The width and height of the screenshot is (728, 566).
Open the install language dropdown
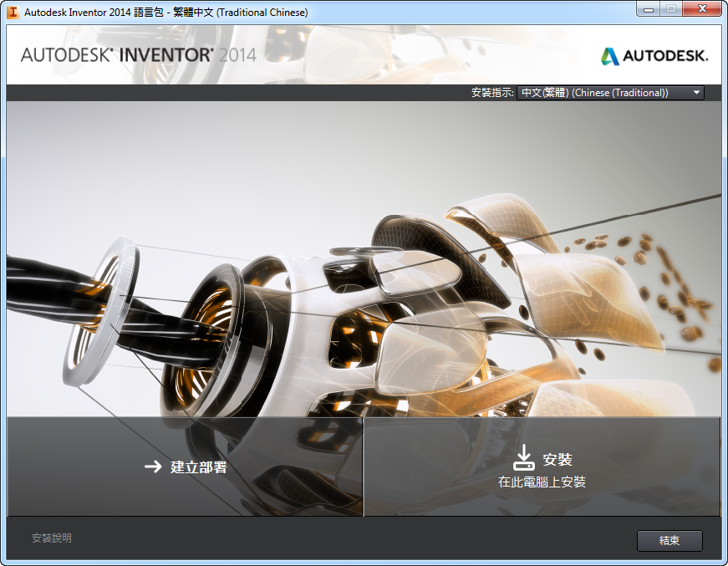(x=610, y=93)
